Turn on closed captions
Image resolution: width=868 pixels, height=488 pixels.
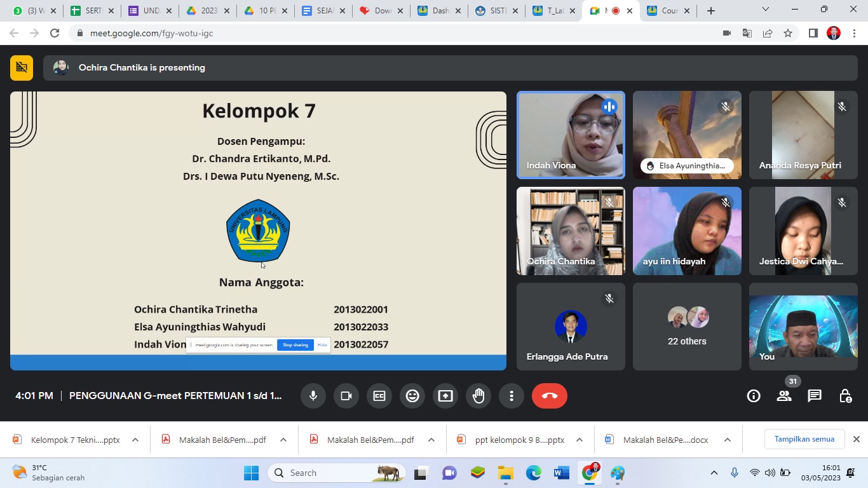[x=379, y=396]
